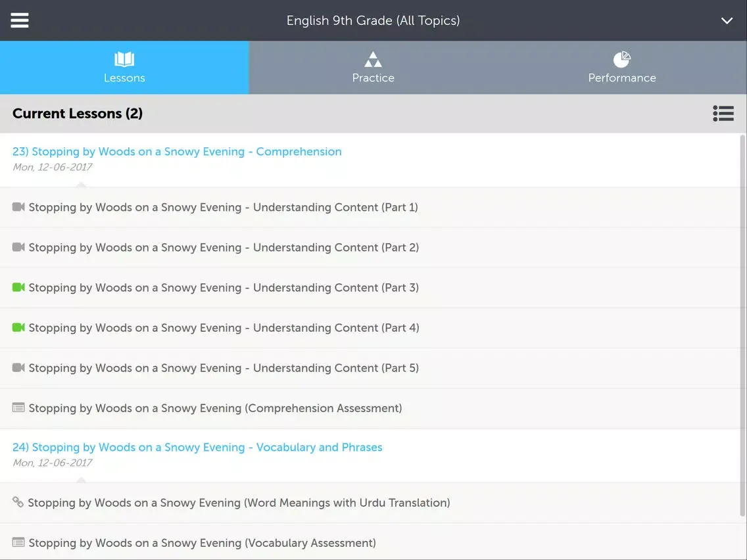Switch to the Lessons tab

tap(124, 68)
